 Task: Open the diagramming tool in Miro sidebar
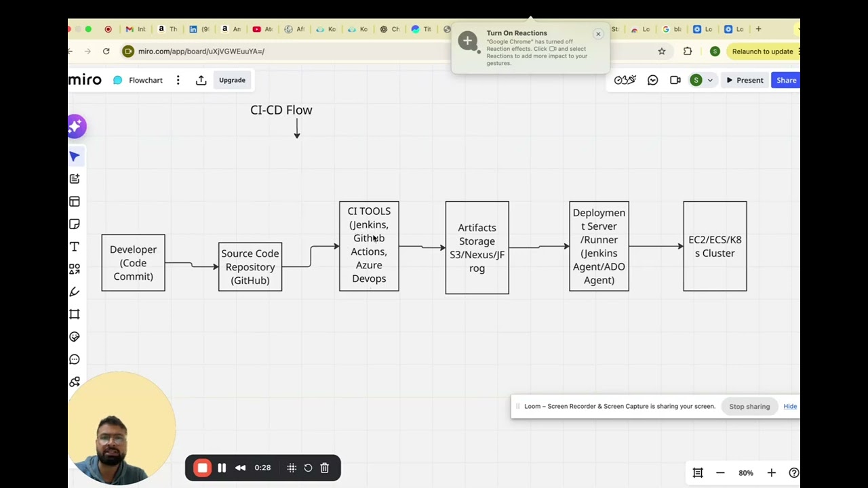click(x=75, y=382)
